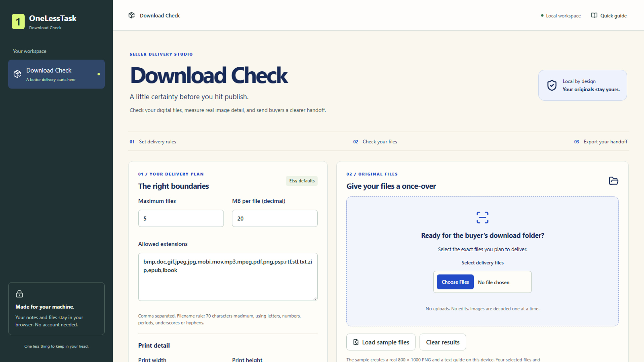Click the package icon beside Download Check header
Image resolution: width=644 pixels, height=362 pixels.
point(132,15)
